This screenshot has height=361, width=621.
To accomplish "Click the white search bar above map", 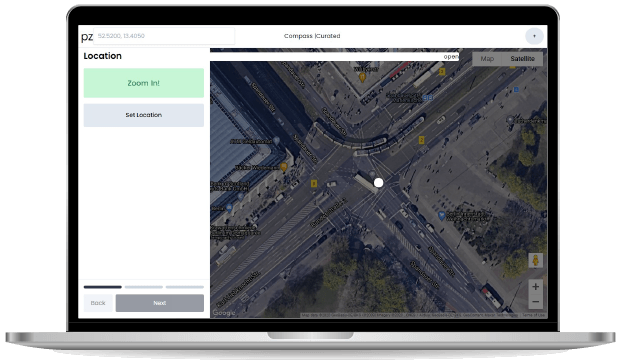I will [334, 57].
